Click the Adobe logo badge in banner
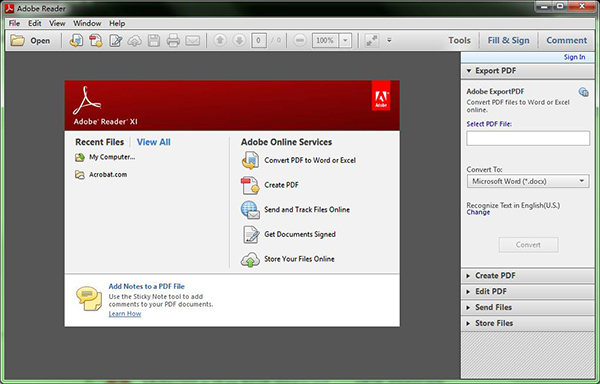 381,96
